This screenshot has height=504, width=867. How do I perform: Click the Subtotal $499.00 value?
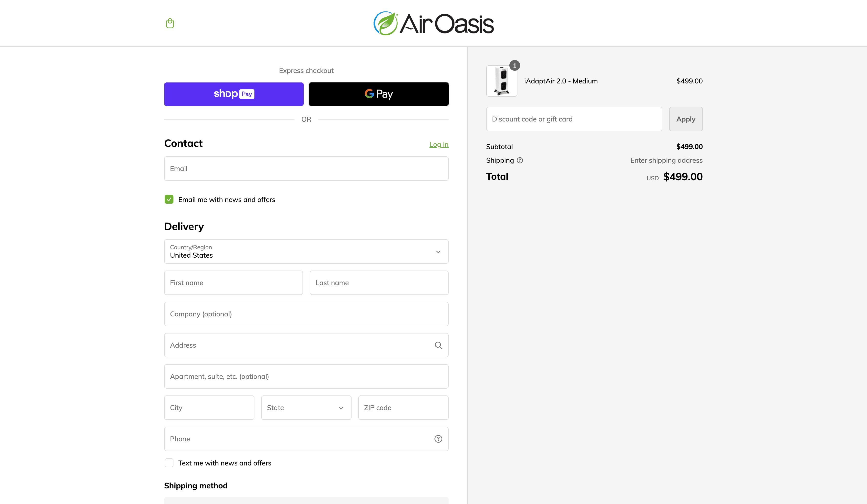coord(689,147)
